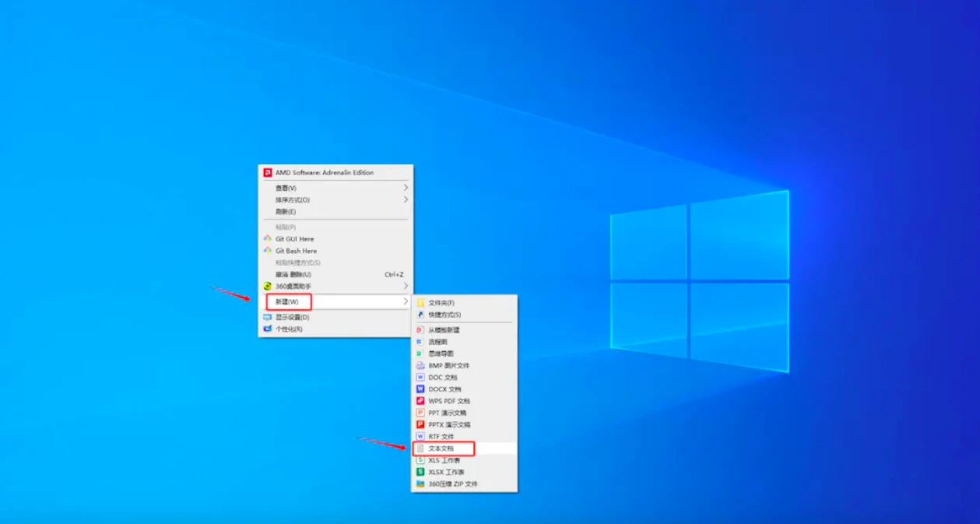Create a new DOCX 文档
Viewport: 980px width, 524px height.
pos(444,389)
